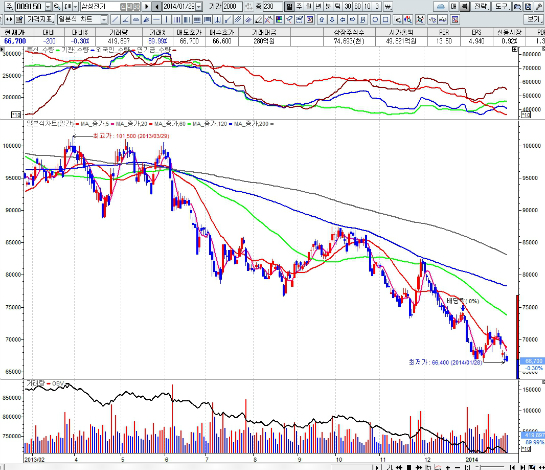Image resolution: width=545 pixels, height=470 pixels.
Task: Toggle the daily (일) period button
Action: pos(289,6)
